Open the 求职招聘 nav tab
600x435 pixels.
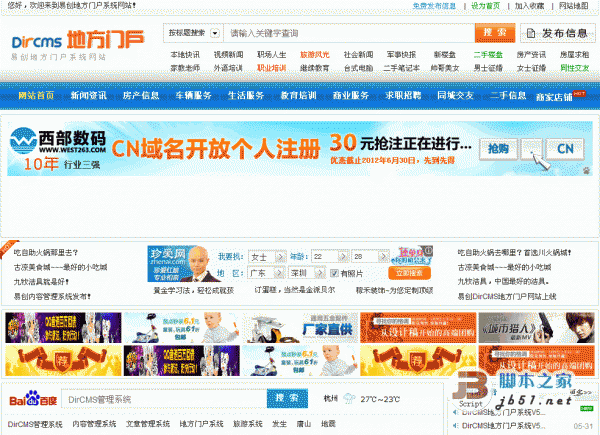403,95
